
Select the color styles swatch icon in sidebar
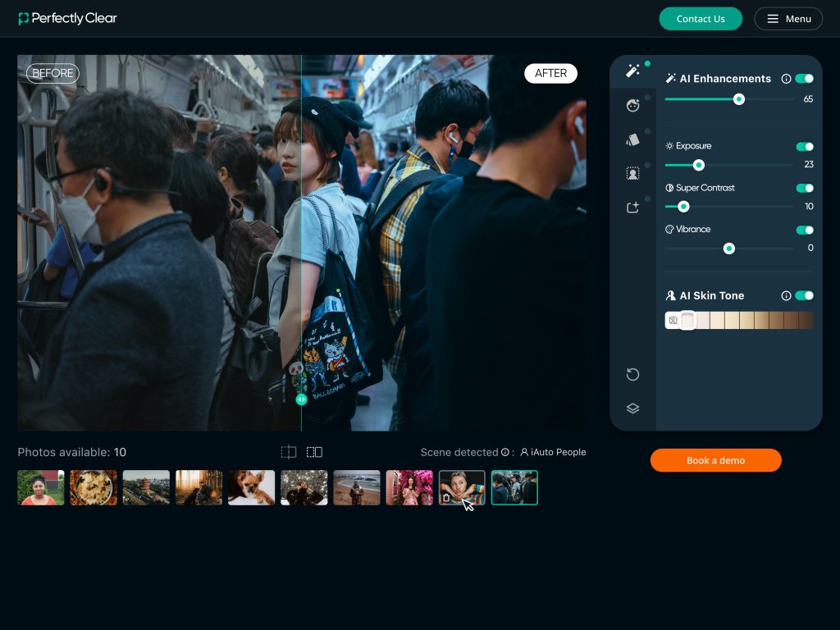[632, 139]
